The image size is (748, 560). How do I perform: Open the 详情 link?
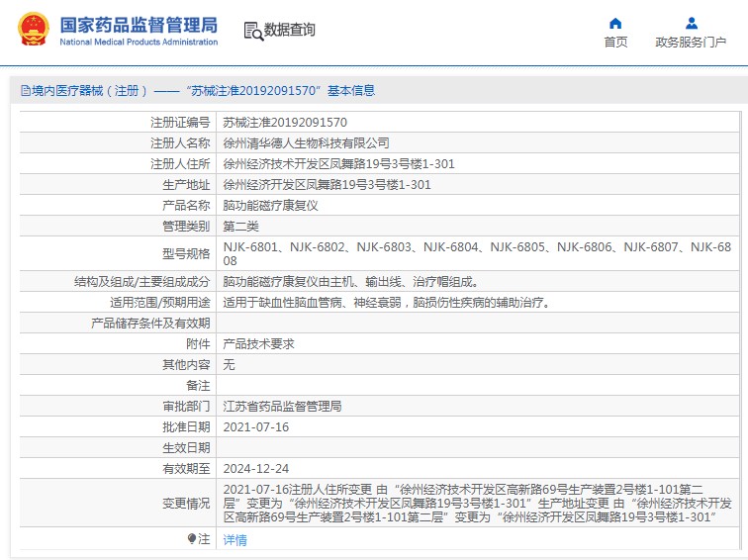click(235, 540)
